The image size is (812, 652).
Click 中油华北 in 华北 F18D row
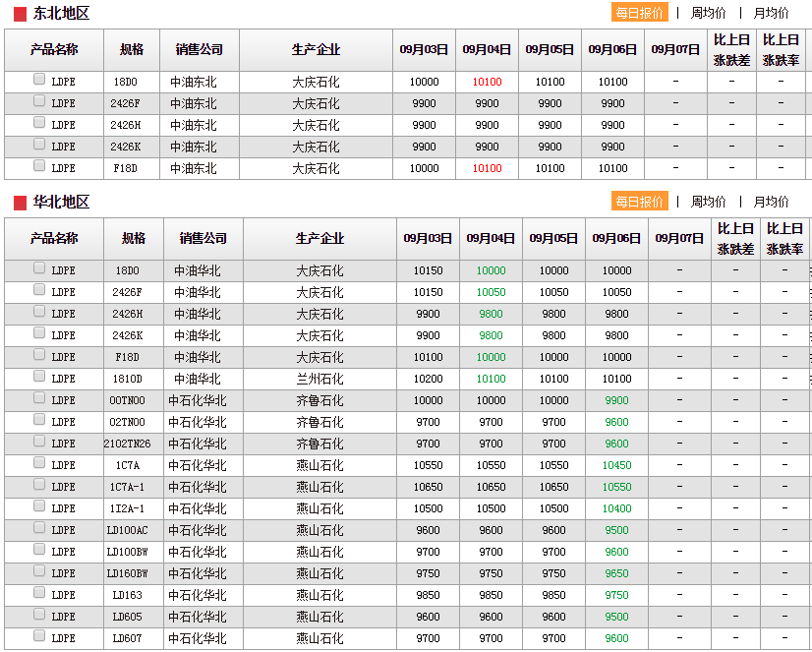198,357
